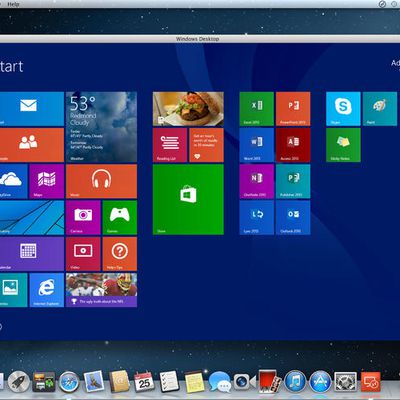
Task: Open Calendar showing 25 in the Dock
Action: tap(144, 382)
